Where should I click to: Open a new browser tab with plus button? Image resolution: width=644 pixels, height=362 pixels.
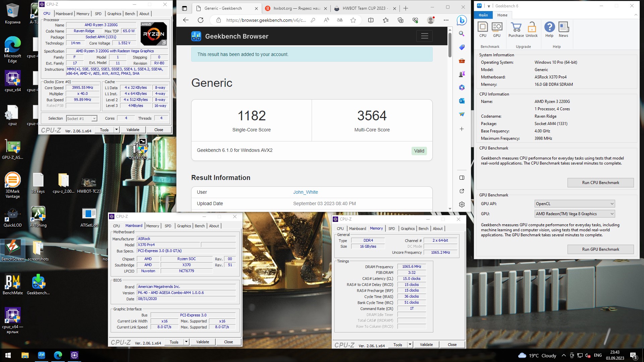coord(406,8)
